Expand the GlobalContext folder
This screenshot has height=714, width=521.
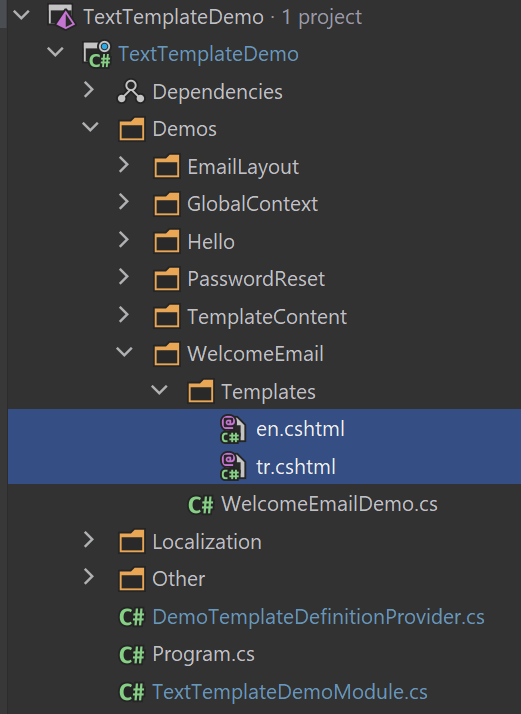124,202
